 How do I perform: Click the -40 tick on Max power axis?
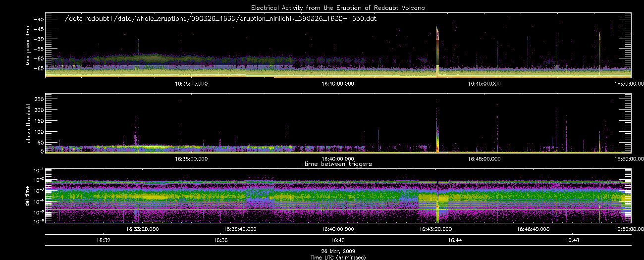[39, 19]
